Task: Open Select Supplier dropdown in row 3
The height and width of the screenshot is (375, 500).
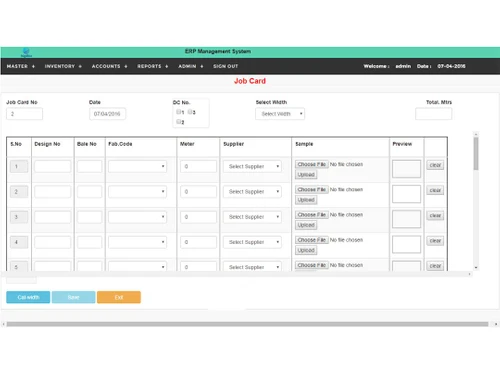Action: [252, 217]
